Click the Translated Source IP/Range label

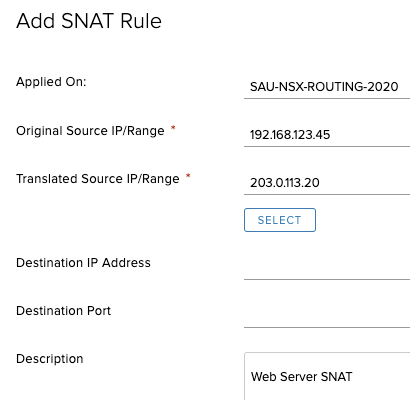pos(98,179)
